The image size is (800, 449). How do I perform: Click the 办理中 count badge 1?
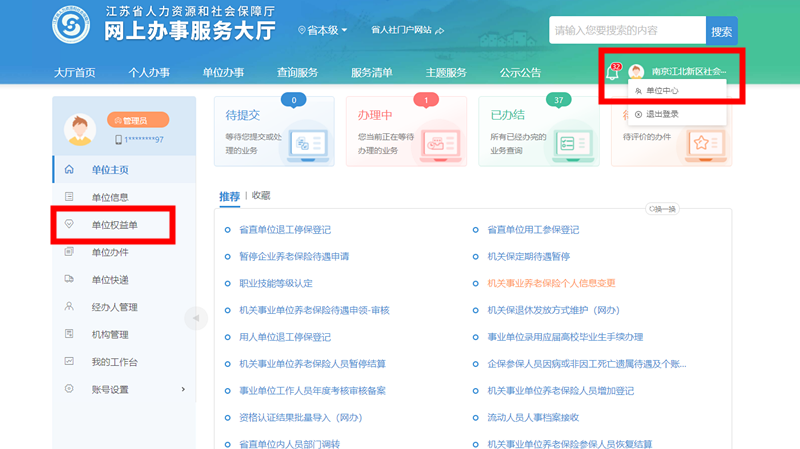point(426,100)
